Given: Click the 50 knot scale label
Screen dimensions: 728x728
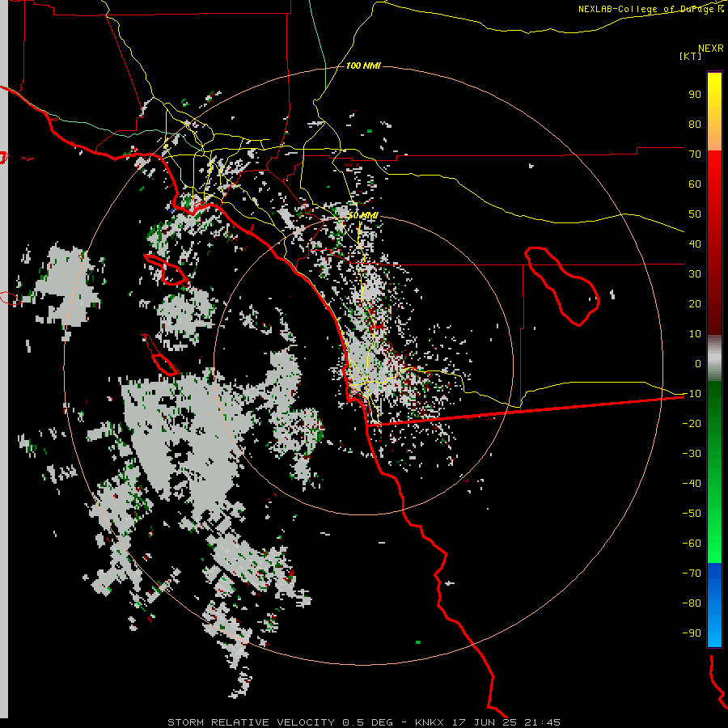Looking at the screenshot, I should click(x=695, y=214).
